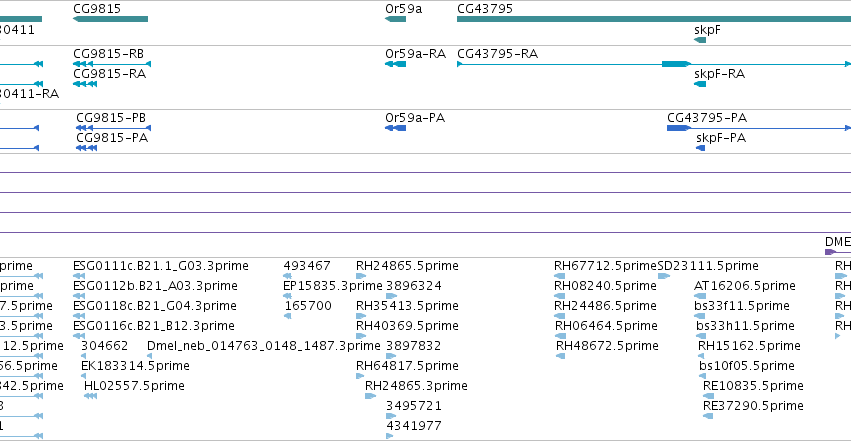This screenshot has width=851, height=441.
Task: Select the wide CG43795 gene bar
Action: tap(654, 19)
